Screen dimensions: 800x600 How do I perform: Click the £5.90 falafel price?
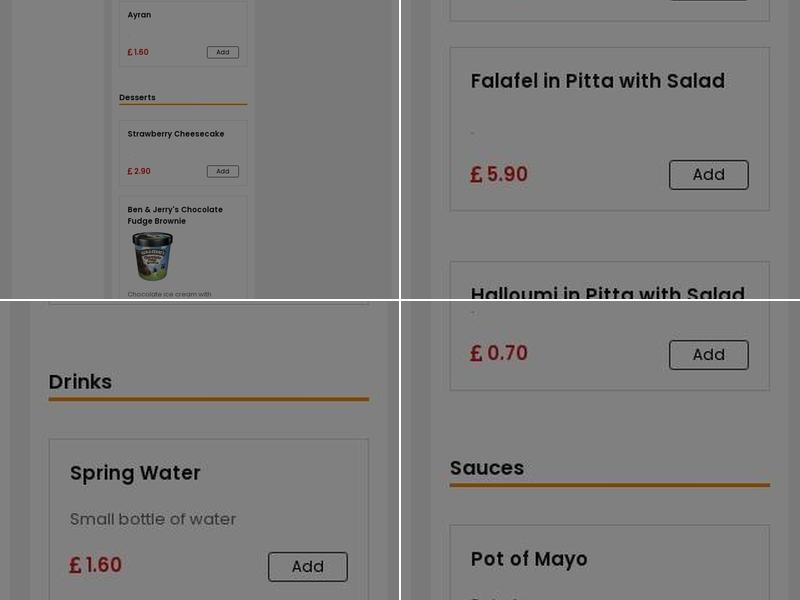(x=499, y=175)
